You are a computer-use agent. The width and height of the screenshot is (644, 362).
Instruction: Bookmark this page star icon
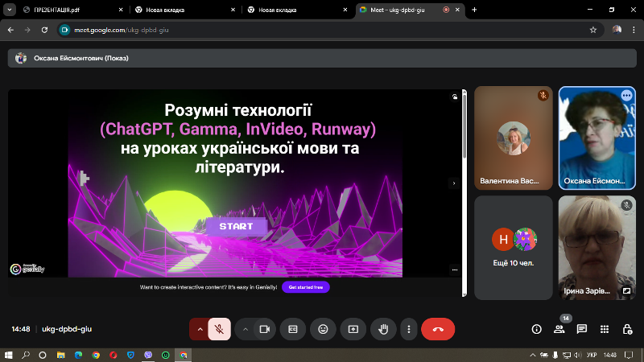(x=593, y=30)
